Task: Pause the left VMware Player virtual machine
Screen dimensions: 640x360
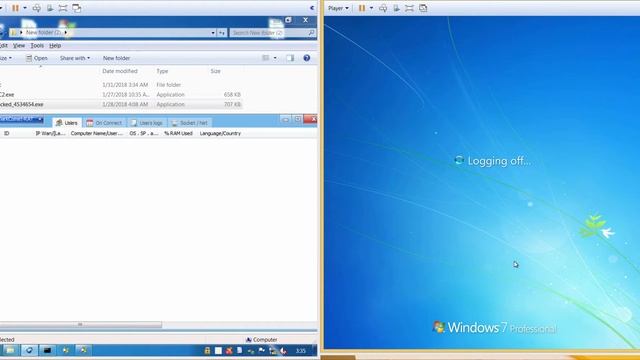Action: pos(15,8)
